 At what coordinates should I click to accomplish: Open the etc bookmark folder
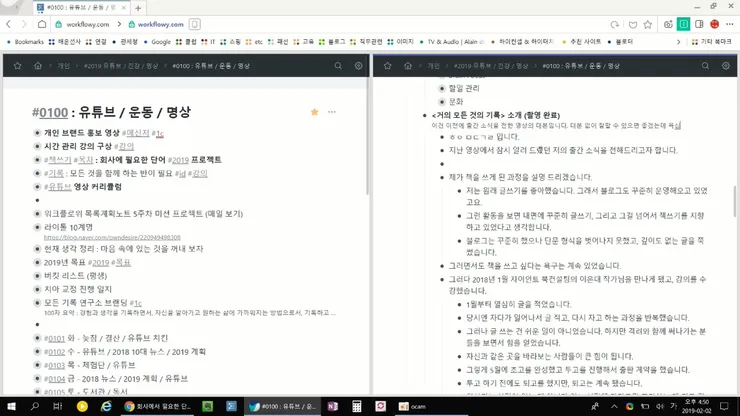click(x=254, y=42)
